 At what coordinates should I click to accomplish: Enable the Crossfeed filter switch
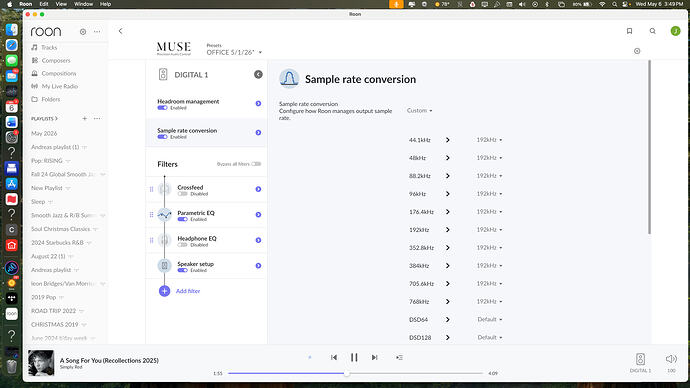(182, 194)
